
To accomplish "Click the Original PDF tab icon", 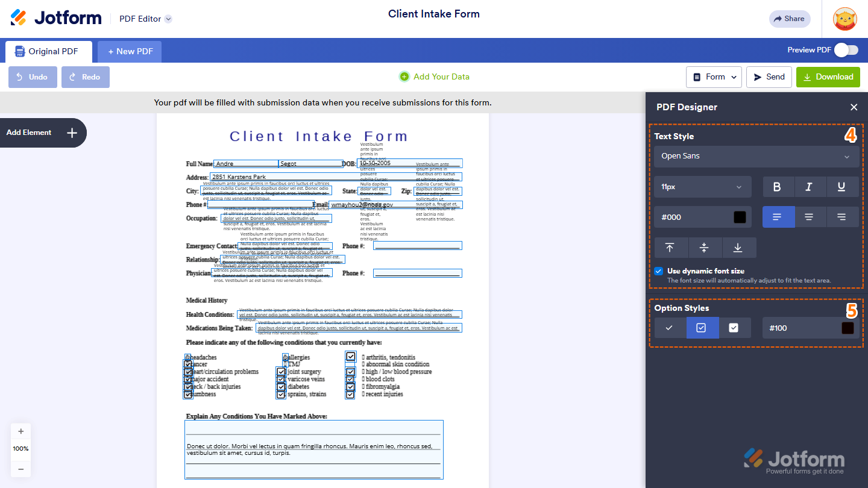I will [x=20, y=51].
